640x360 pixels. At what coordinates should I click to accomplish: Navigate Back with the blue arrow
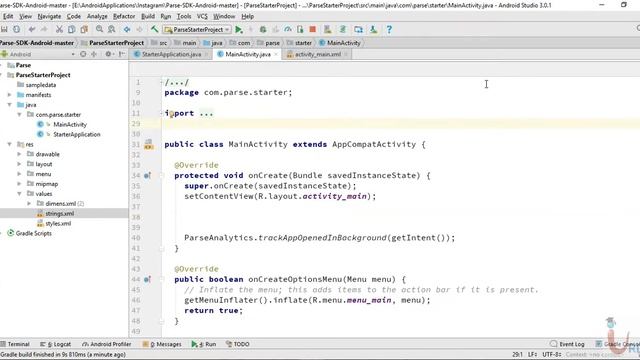coord(127,29)
